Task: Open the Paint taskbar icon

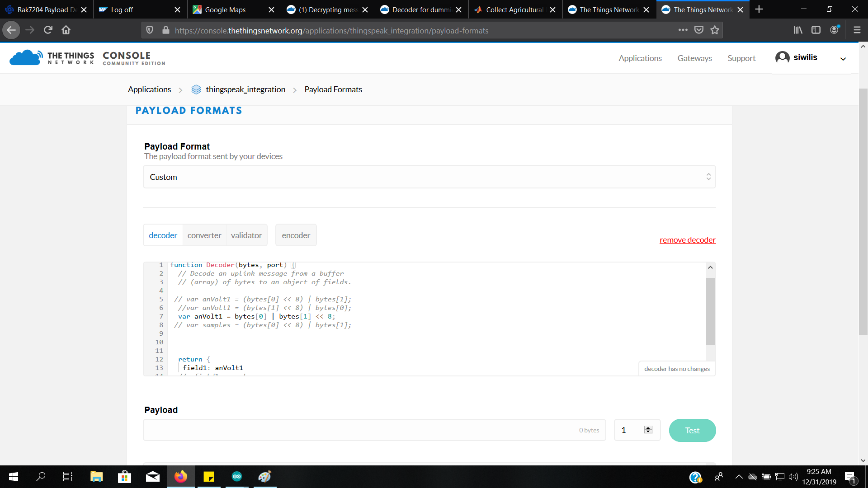Action: pyautogui.click(x=265, y=477)
